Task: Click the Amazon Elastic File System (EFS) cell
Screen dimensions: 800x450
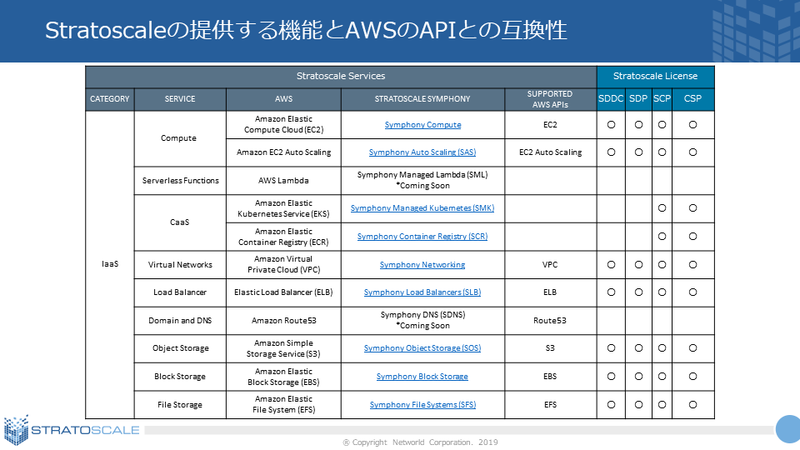Action: (x=284, y=405)
